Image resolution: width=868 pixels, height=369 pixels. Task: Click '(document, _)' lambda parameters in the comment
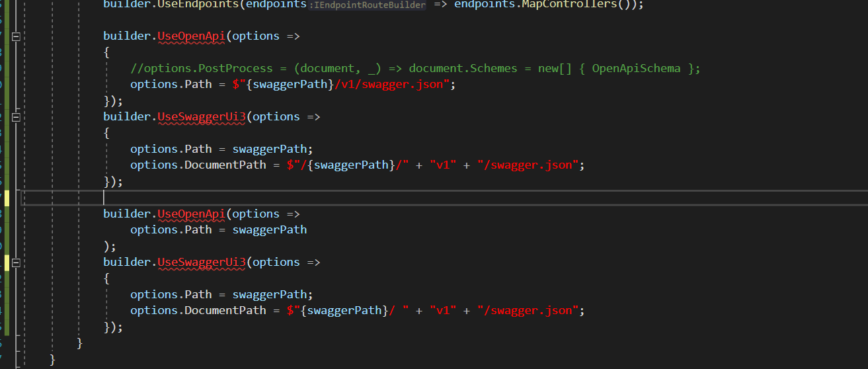[338, 68]
